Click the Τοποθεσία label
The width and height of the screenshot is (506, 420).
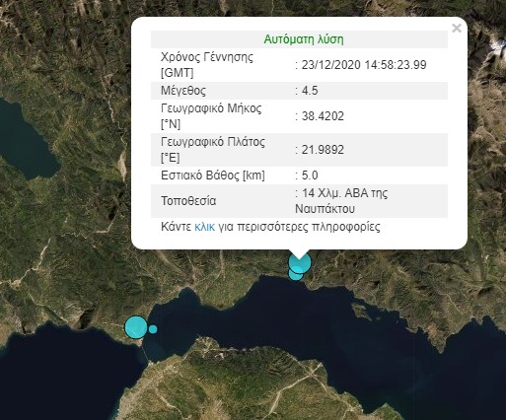coord(188,201)
